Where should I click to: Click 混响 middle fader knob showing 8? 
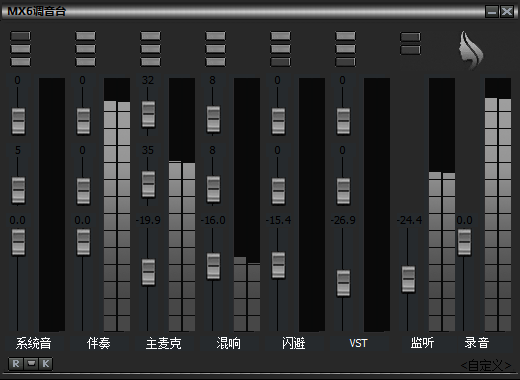pyautogui.click(x=213, y=189)
